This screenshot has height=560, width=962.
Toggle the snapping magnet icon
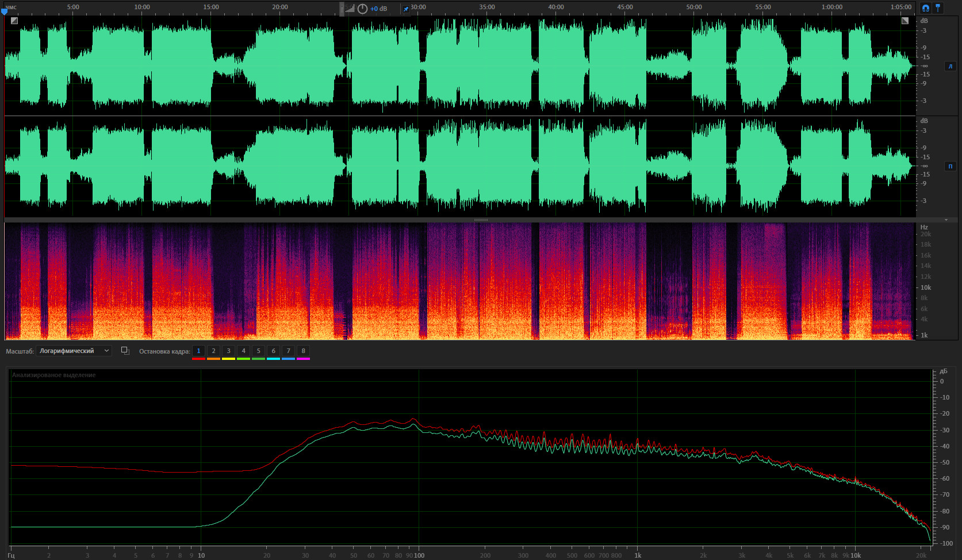click(x=925, y=8)
